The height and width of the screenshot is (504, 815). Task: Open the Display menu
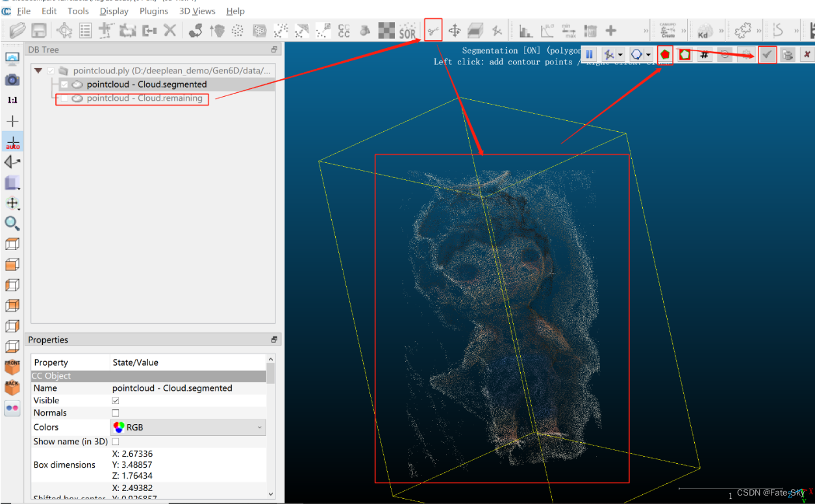(x=114, y=11)
